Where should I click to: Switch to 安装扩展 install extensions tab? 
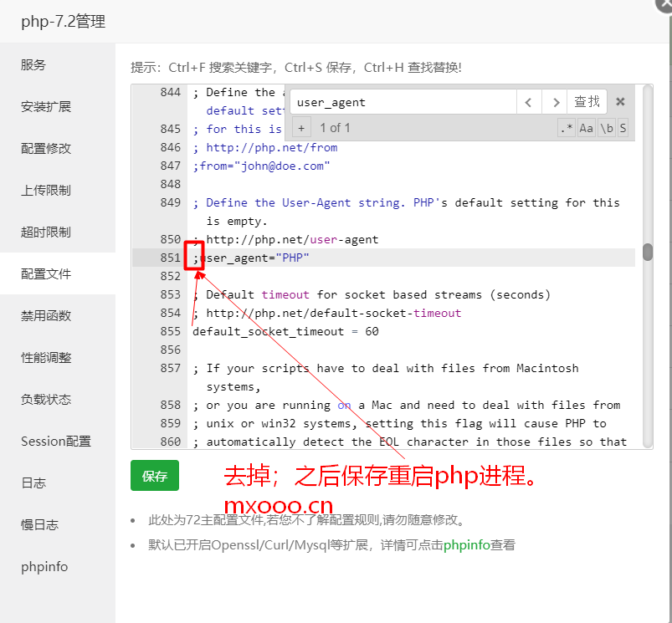pos(46,106)
